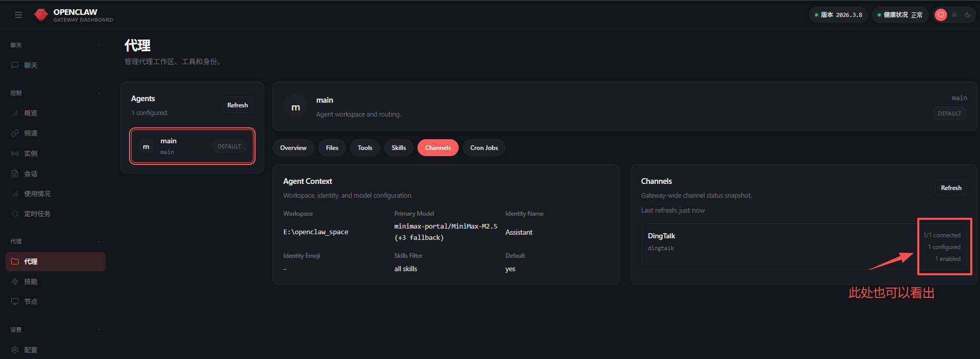
Task: Click the 版本 2026.3.8 version badge
Action: 839,15
